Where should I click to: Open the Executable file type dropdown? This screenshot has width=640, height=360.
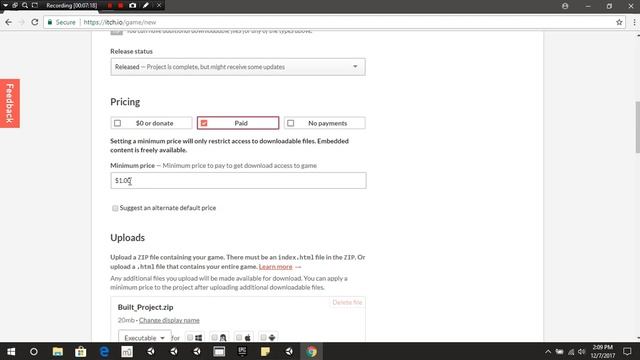point(145,337)
